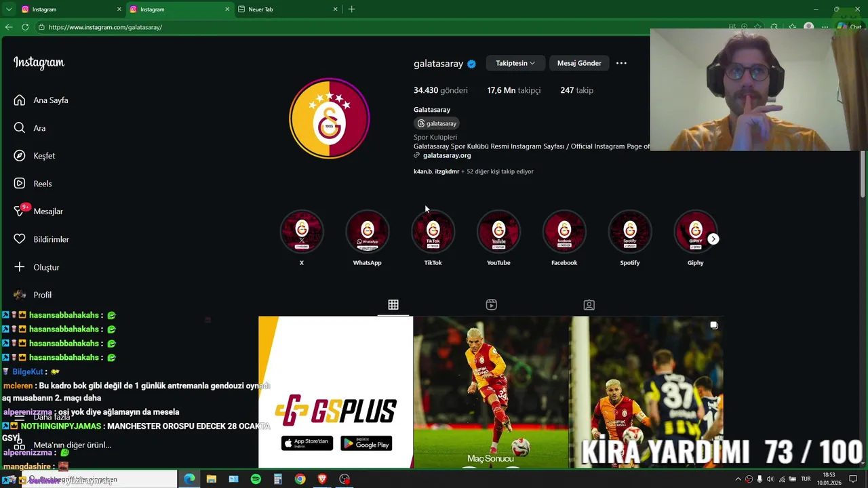The image size is (868, 488).
Task: Open Ana Sayfa in the sidebar
Action: pyautogui.click(x=41, y=100)
